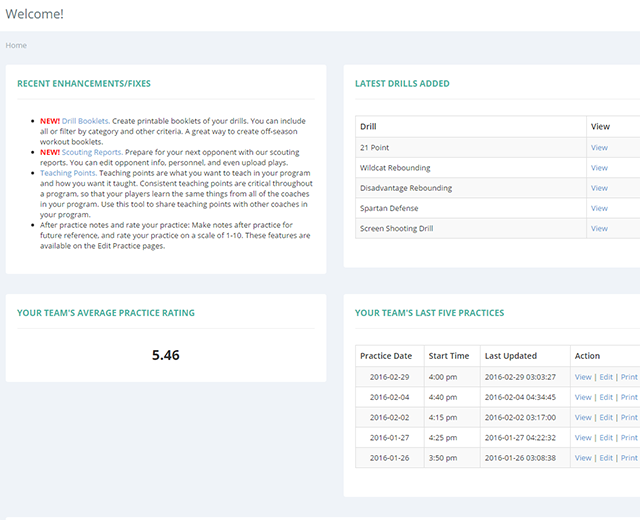The width and height of the screenshot is (640, 520).
Task: View the Wildcat Rebounding drill
Action: click(599, 168)
